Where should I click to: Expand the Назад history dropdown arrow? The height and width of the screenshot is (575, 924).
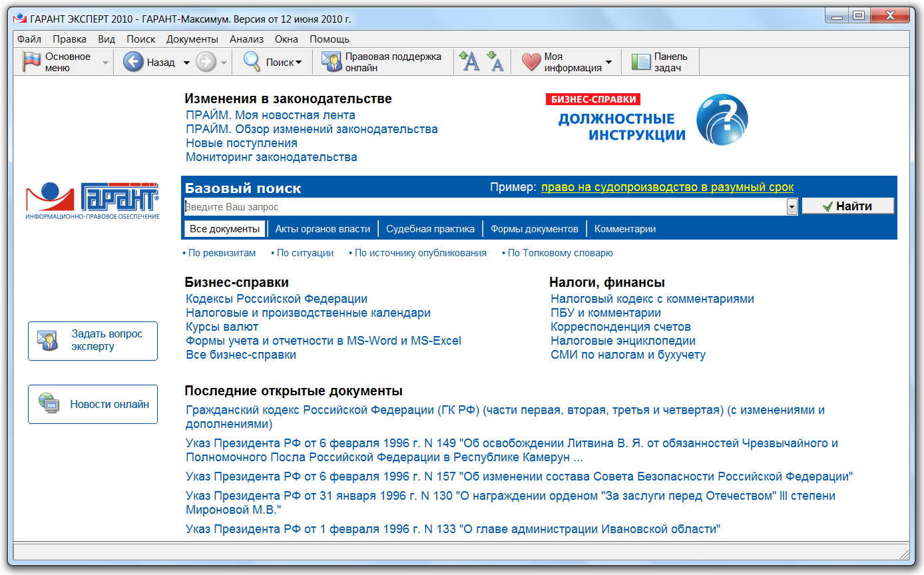(x=186, y=63)
